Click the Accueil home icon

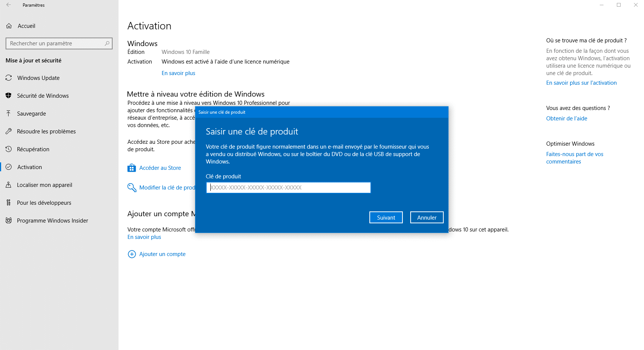point(9,26)
